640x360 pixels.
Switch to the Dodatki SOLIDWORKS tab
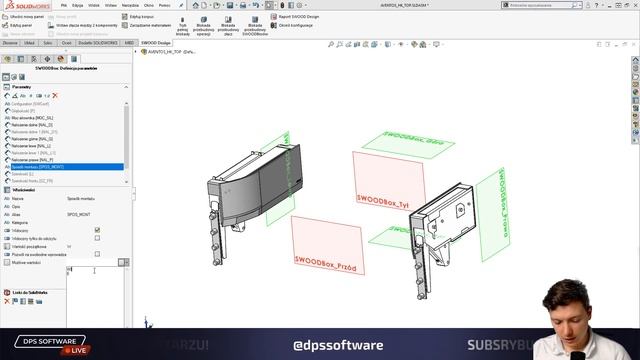(x=98, y=43)
